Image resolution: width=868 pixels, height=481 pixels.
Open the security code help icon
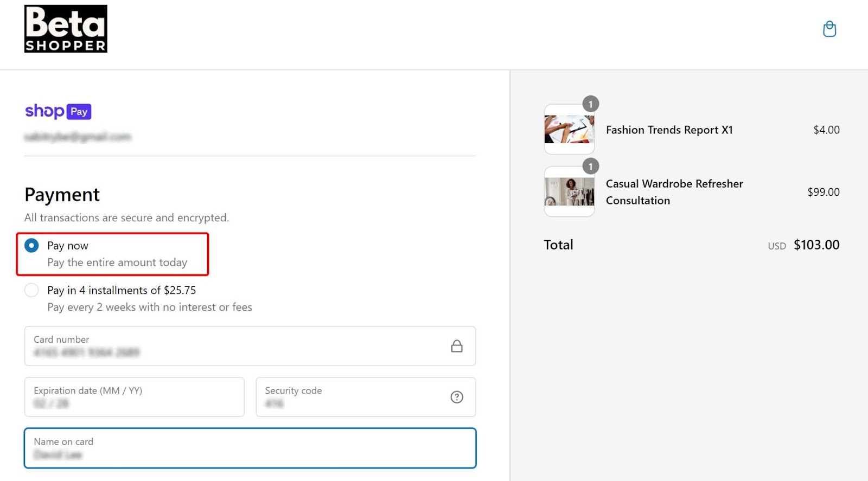pyautogui.click(x=457, y=397)
